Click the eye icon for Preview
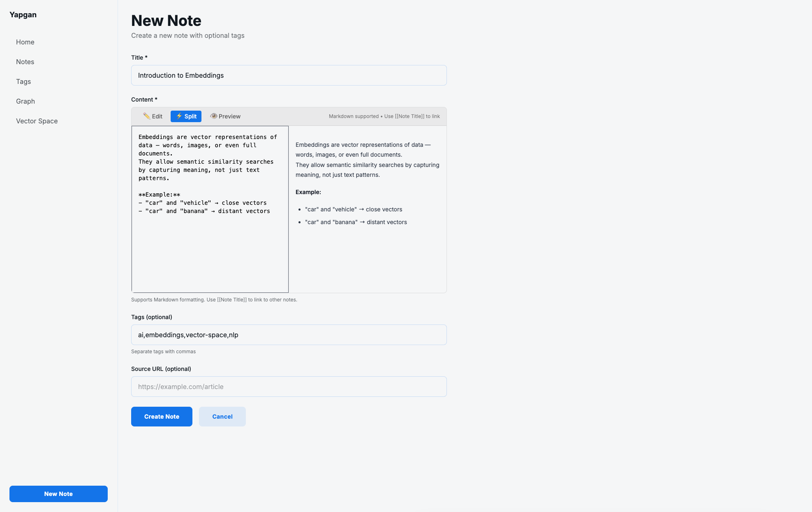This screenshot has width=812, height=512. pos(213,116)
